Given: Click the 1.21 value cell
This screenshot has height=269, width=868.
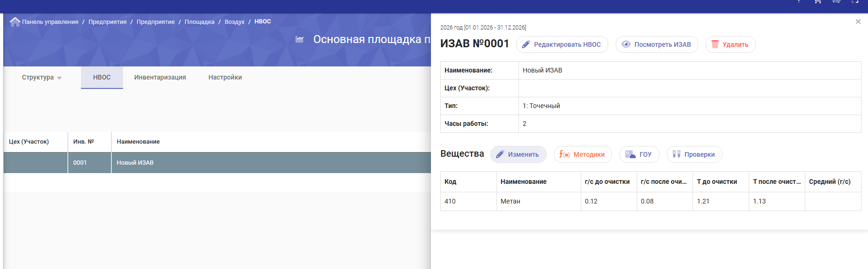Looking at the screenshot, I should click(721, 201).
